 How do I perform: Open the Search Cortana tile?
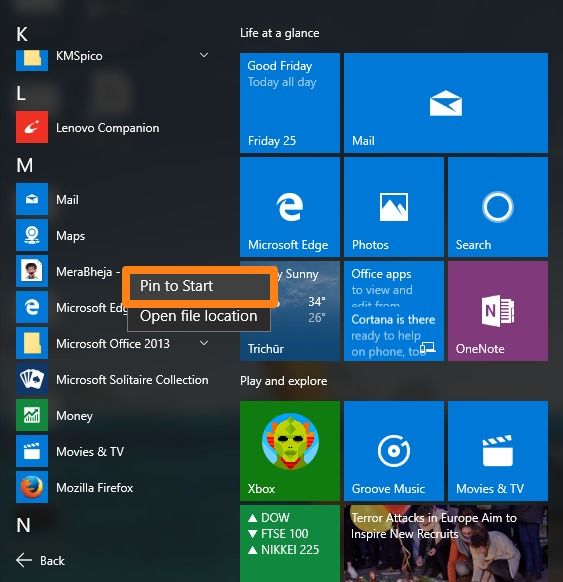[498, 207]
